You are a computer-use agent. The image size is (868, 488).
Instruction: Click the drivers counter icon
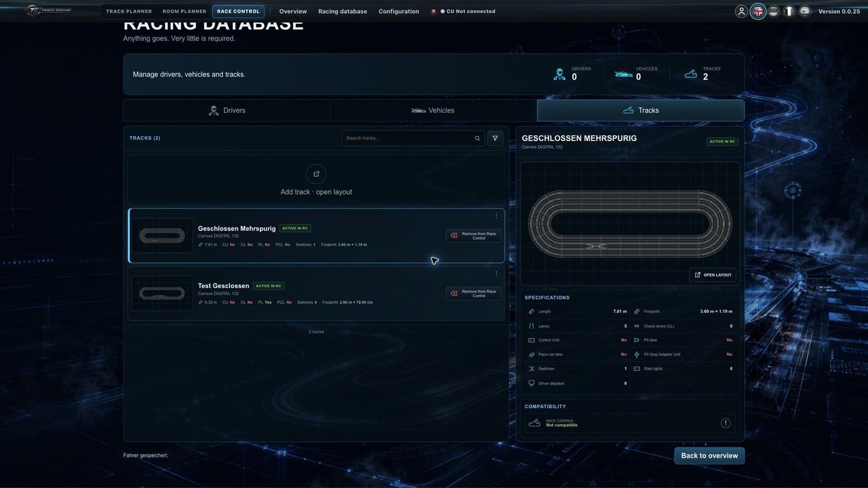(559, 74)
